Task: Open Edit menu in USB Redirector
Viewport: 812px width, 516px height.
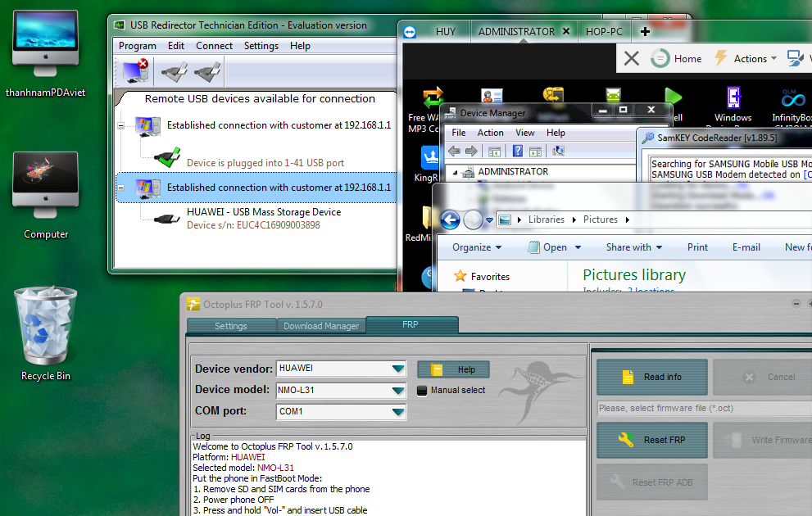Action: coord(176,46)
